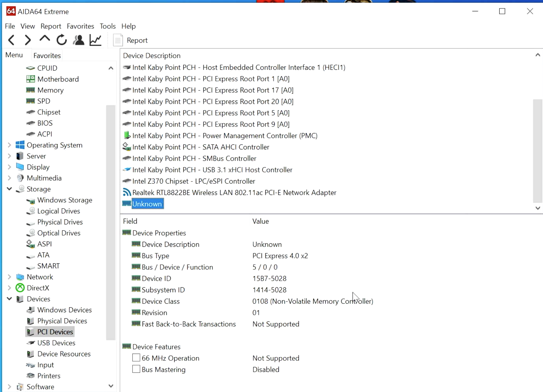Expand the Software tree node
Viewport: 543px width, 392px height.
tap(9, 387)
